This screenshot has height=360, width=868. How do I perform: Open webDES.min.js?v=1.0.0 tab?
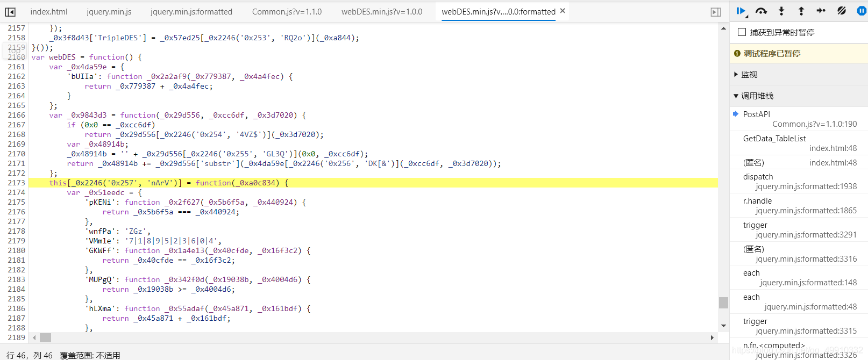[x=382, y=11]
